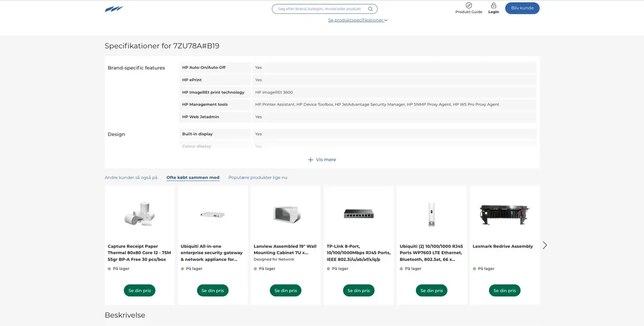Click Ubiquiti (2) 10/100/1000 RJ45 title
644x326 pixels.
(x=431, y=253)
